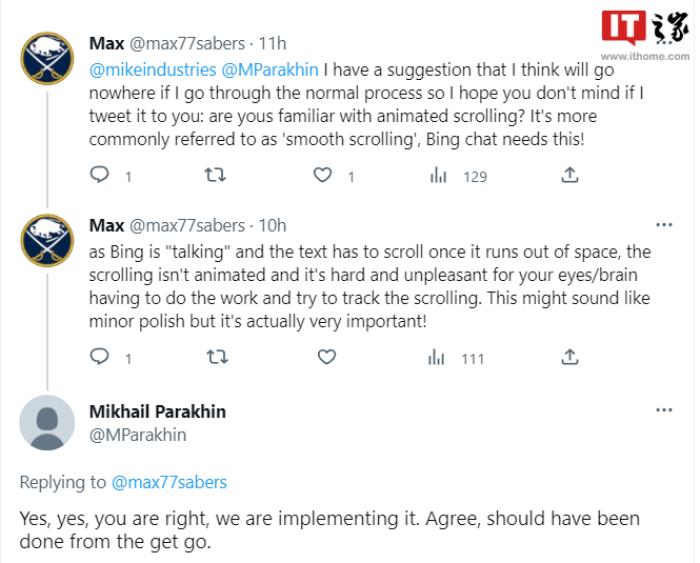Open more options on Mikhail Parakhin tweet
This screenshot has height=563, width=700.
point(664,410)
